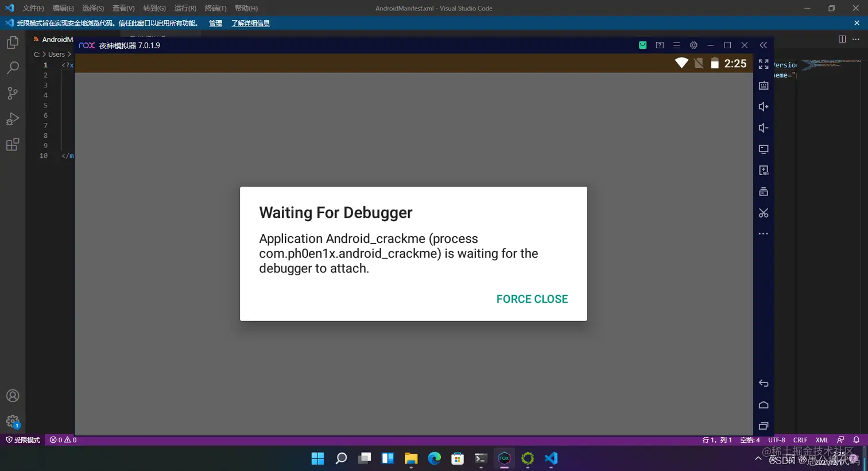The image size is (868, 471).
Task: Click the green Nox message icon in title bar
Action: pos(643,45)
